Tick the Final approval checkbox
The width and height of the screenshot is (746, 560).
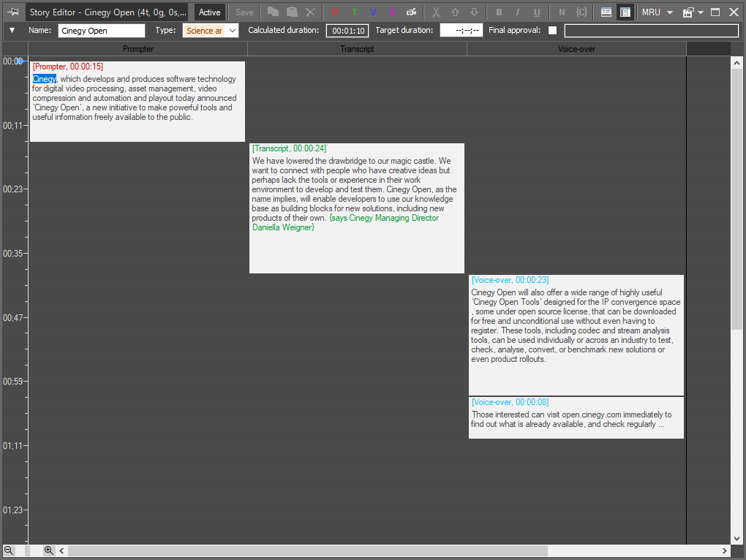(x=552, y=31)
